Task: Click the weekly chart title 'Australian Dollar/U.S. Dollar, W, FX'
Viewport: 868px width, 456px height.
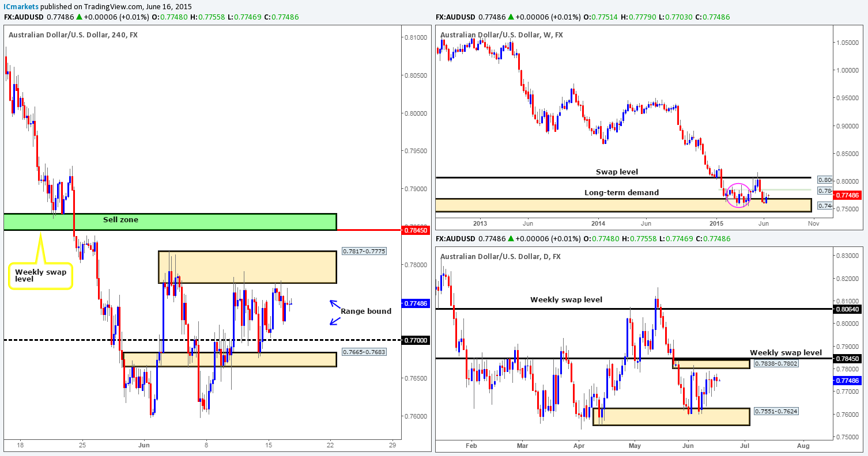Action: pos(501,35)
